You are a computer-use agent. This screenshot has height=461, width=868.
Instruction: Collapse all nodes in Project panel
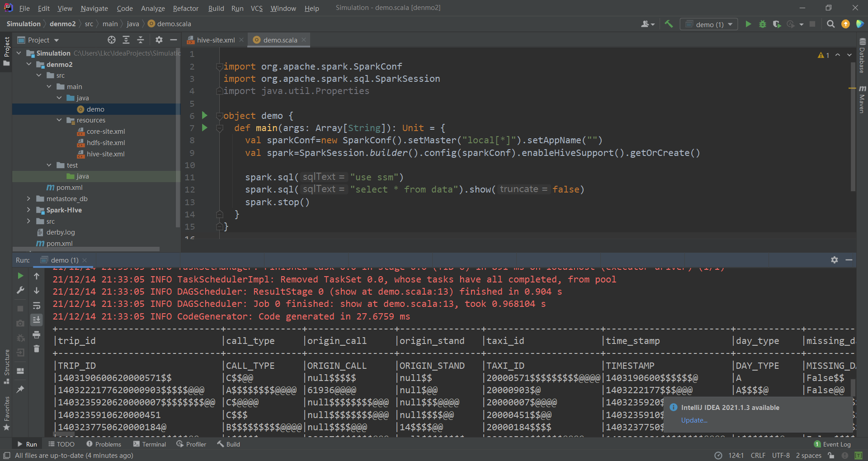141,40
